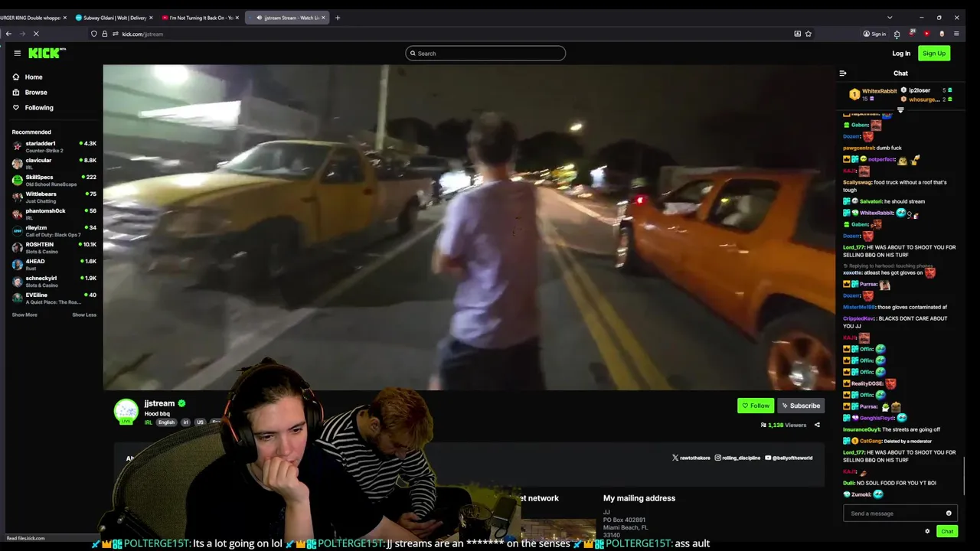This screenshot has width=980, height=551.
Task: Click the chat scrollbar
Action: (x=963, y=476)
